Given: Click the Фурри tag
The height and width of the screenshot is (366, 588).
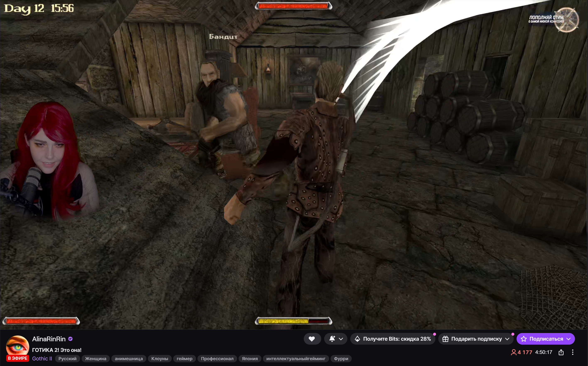Looking at the screenshot, I should pyautogui.click(x=341, y=359).
